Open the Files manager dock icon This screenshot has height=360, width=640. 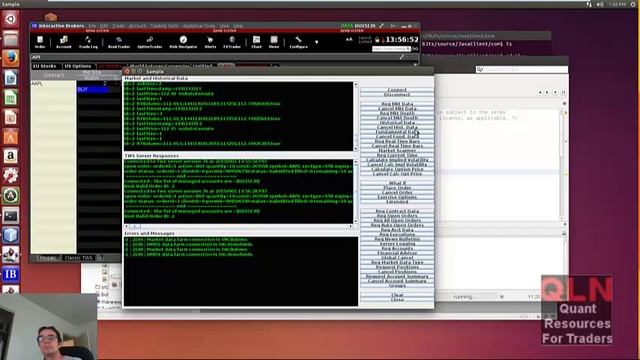pos(11,38)
